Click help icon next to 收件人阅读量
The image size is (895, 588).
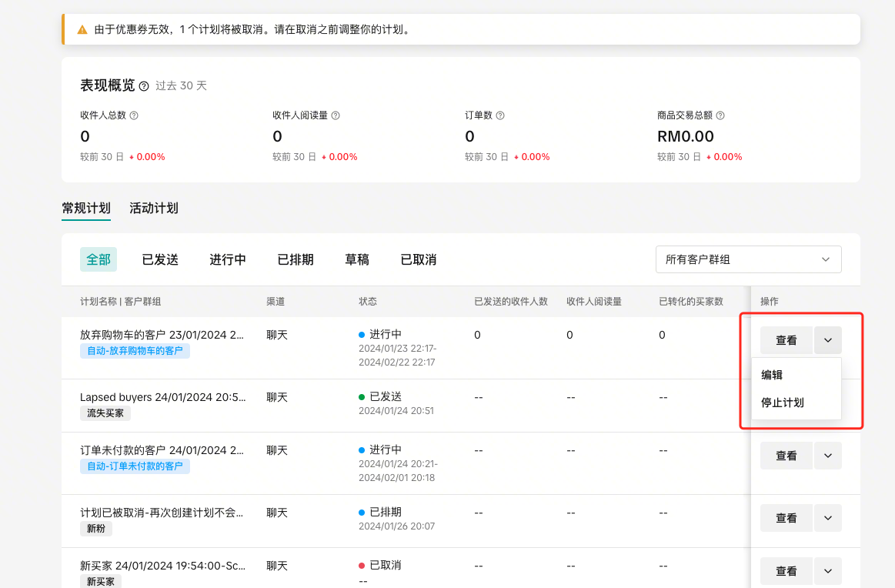pyautogui.click(x=336, y=115)
